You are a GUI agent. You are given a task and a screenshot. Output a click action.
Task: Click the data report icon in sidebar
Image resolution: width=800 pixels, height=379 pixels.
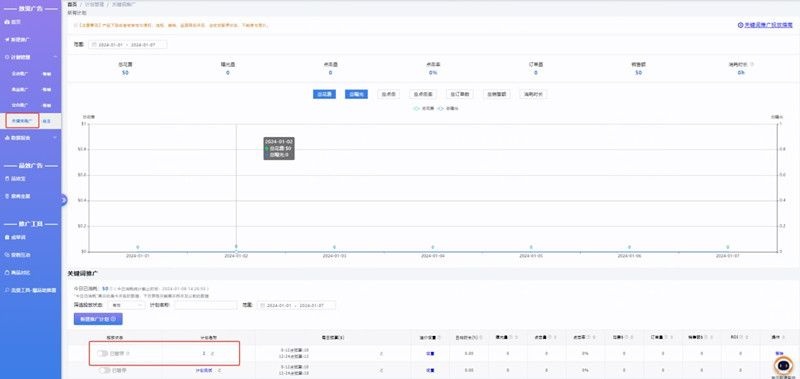click(7, 138)
